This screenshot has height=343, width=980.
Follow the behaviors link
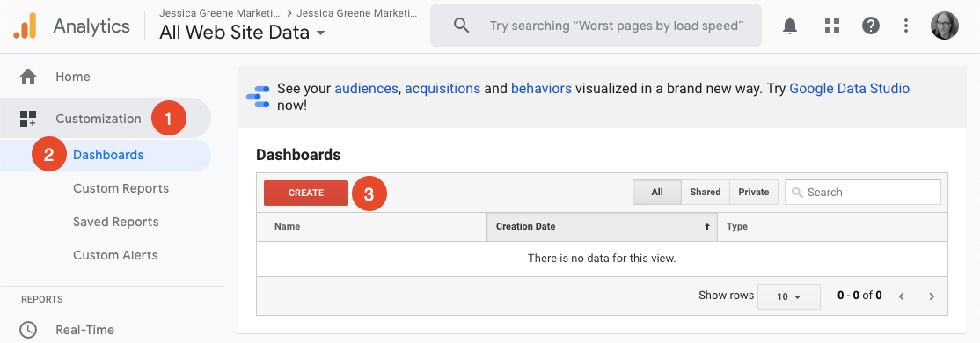541,89
